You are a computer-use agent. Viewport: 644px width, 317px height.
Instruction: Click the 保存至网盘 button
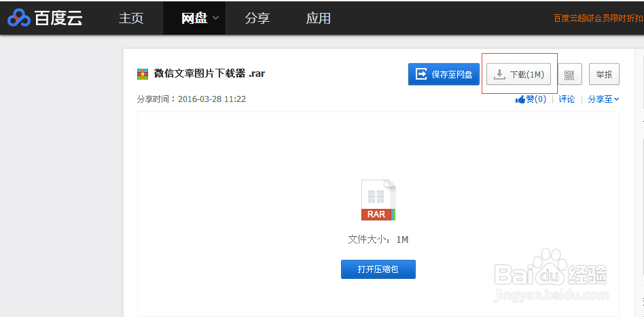[x=444, y=74]
